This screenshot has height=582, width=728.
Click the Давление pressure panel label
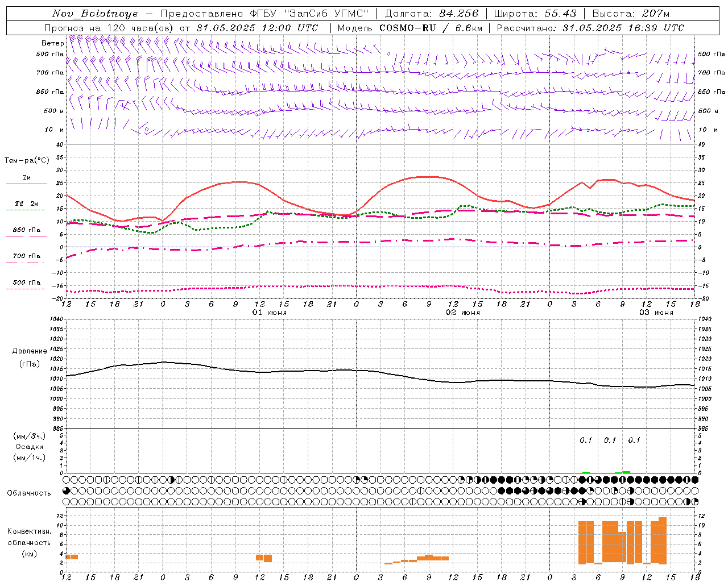coord(30,351)
